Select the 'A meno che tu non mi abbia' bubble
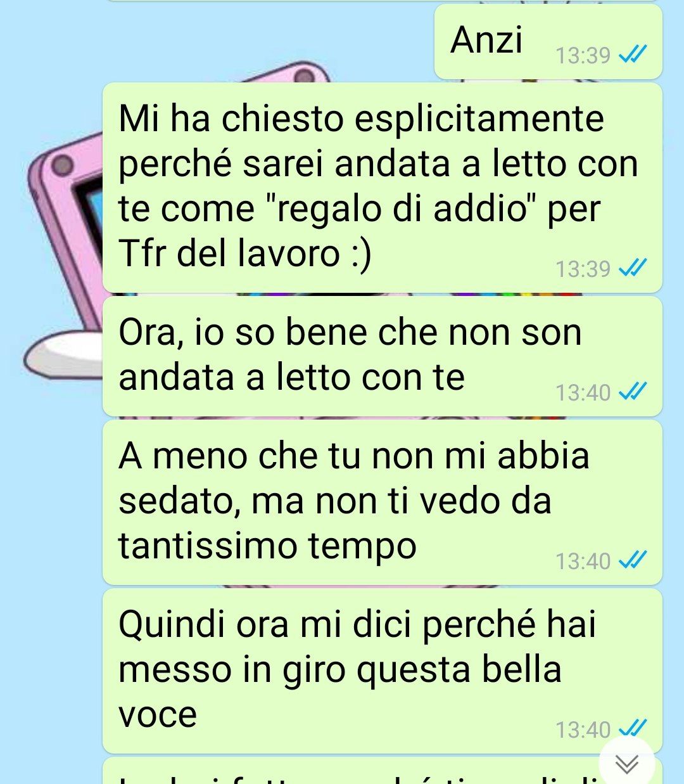This screenshot has height=784, width=684. click(x=382, y=502)
